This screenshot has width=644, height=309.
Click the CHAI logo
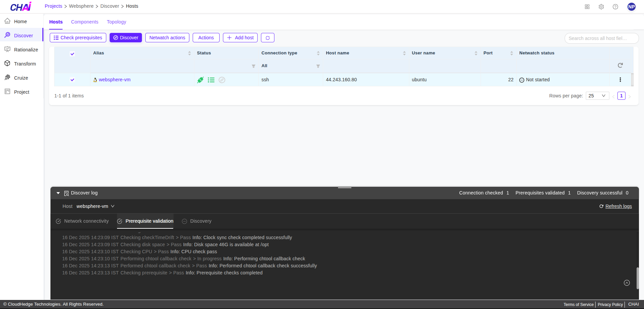click(21, 6)
